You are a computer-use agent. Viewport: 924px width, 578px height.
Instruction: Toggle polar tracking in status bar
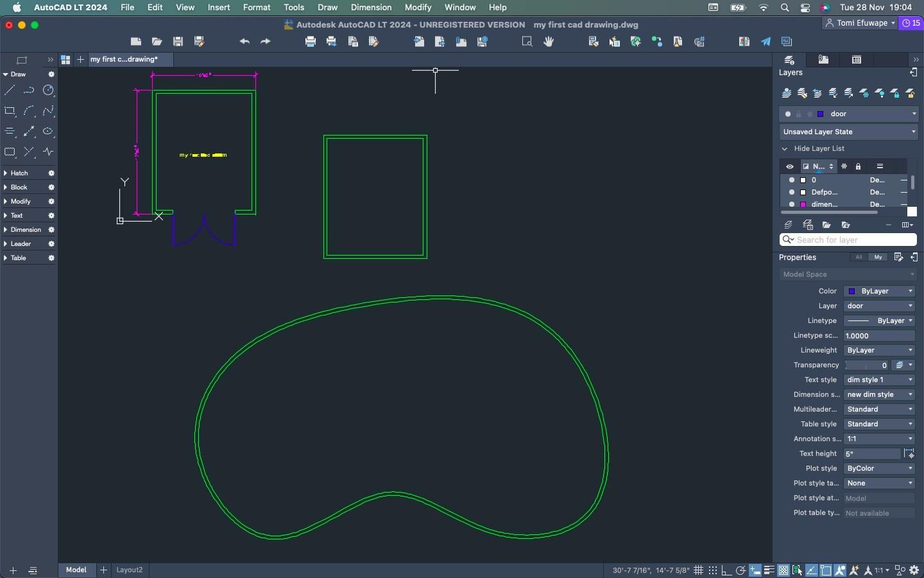coord(741,570)
